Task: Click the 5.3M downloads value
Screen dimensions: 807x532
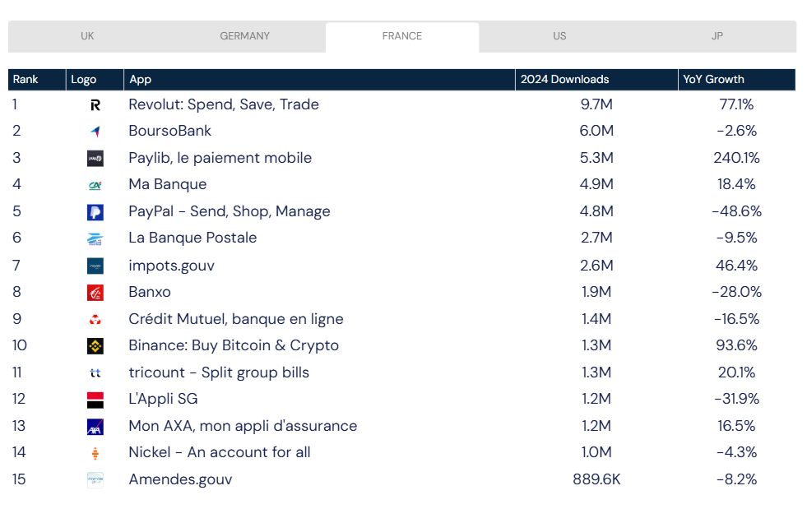Action: point(596,158)
